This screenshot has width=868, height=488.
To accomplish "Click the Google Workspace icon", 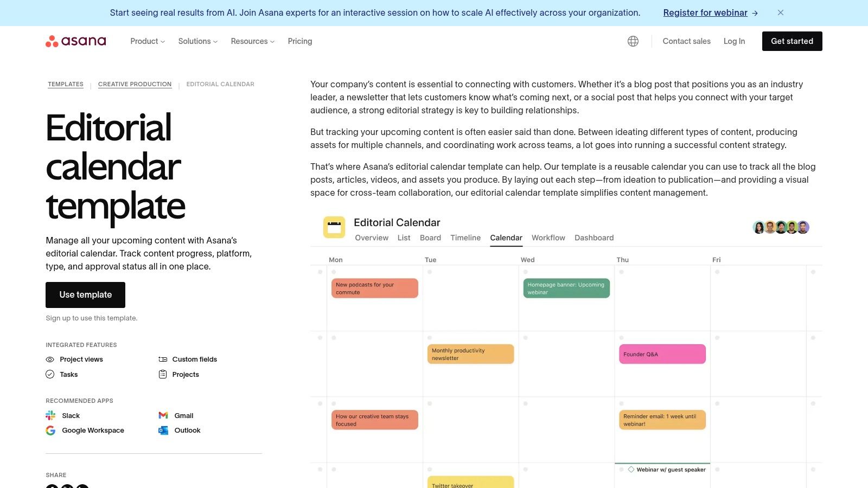I will (x=50, y=431).
